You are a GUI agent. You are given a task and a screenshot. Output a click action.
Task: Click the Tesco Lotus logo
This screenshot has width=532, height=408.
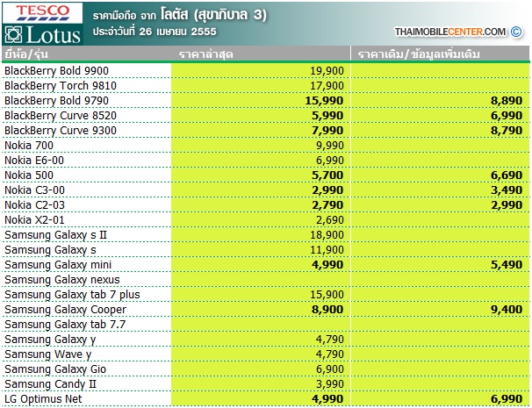pyautogui.click(x=42, y=24)
